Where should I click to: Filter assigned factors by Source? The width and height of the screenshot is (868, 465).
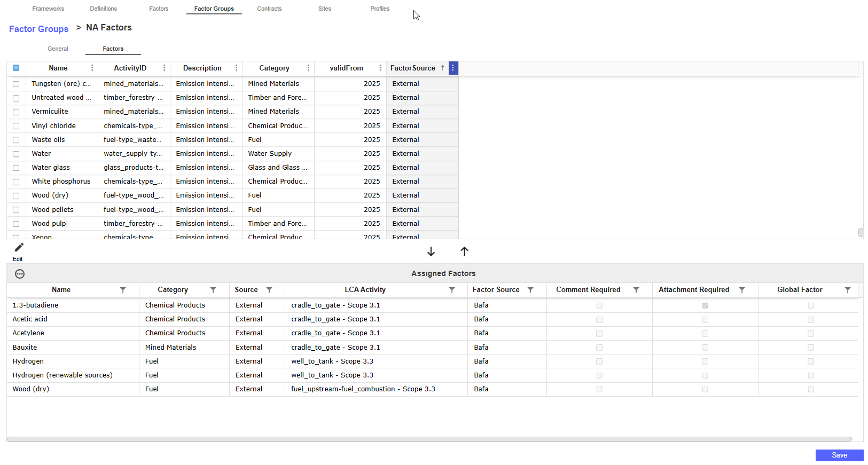269,290
